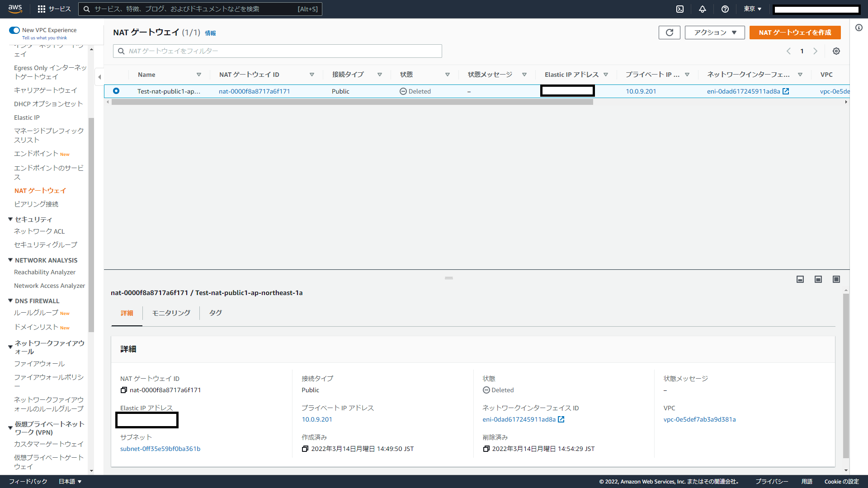Open the AWS CloudShell terminal icon
This screenshot has width=868, height=488.
pyautogui.click(x=679, y=9)
